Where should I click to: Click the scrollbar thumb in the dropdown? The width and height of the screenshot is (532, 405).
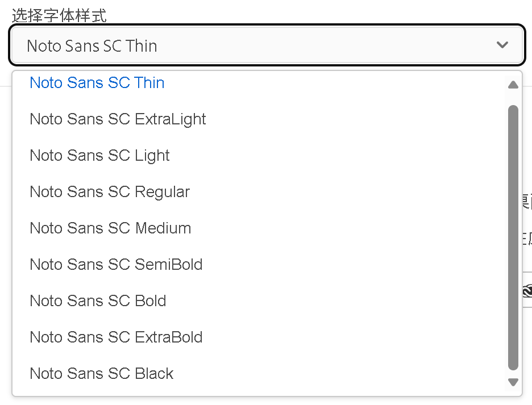(x=513, y=233)
